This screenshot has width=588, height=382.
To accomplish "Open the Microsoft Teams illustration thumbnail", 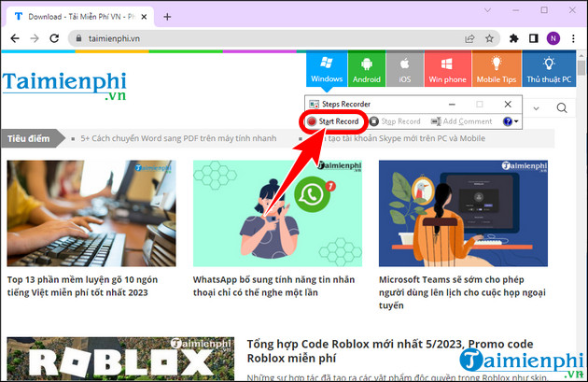I will [463, 214].
